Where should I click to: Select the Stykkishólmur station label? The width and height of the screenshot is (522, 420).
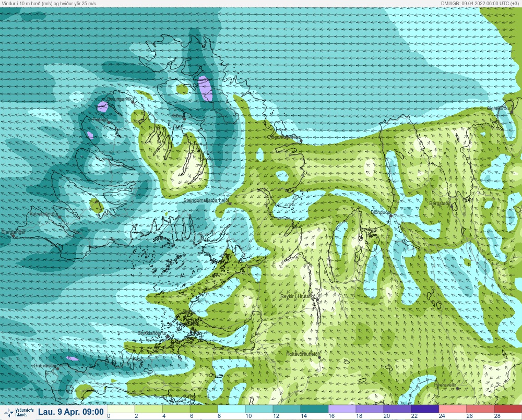click(x=152, y=333)
